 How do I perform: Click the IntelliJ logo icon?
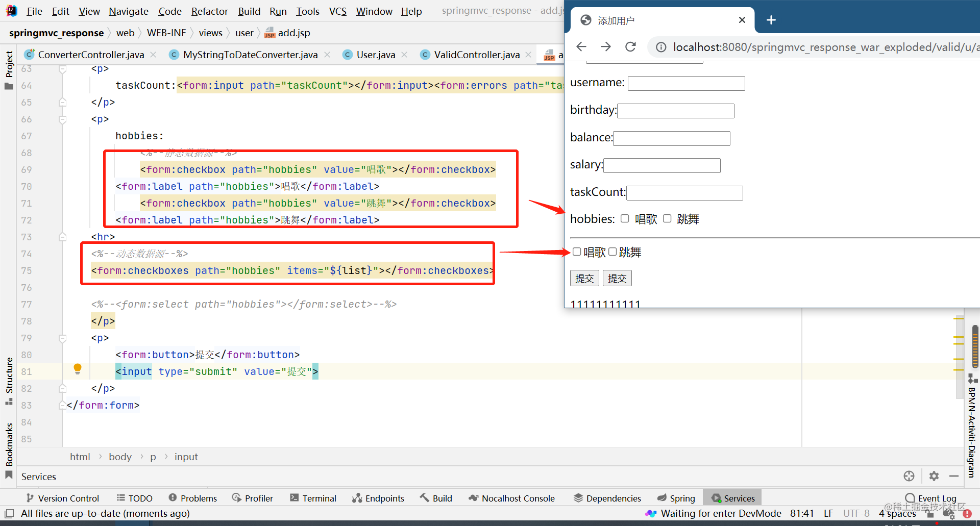[x=11, y=11]
